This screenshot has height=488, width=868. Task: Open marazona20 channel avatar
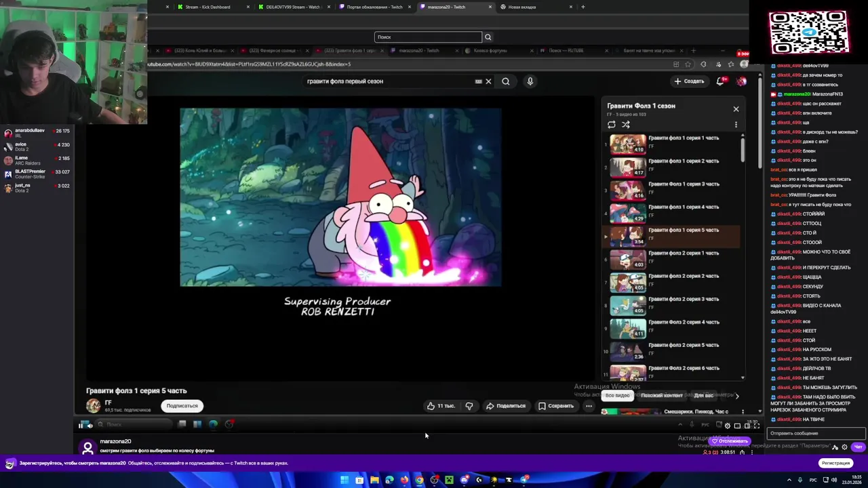click(x=87, y=447)
